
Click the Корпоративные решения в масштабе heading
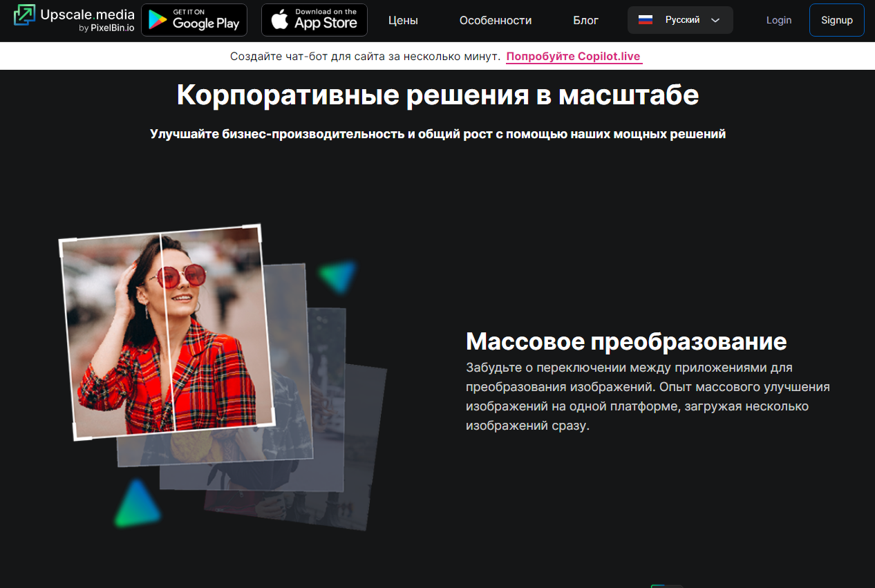437,95
